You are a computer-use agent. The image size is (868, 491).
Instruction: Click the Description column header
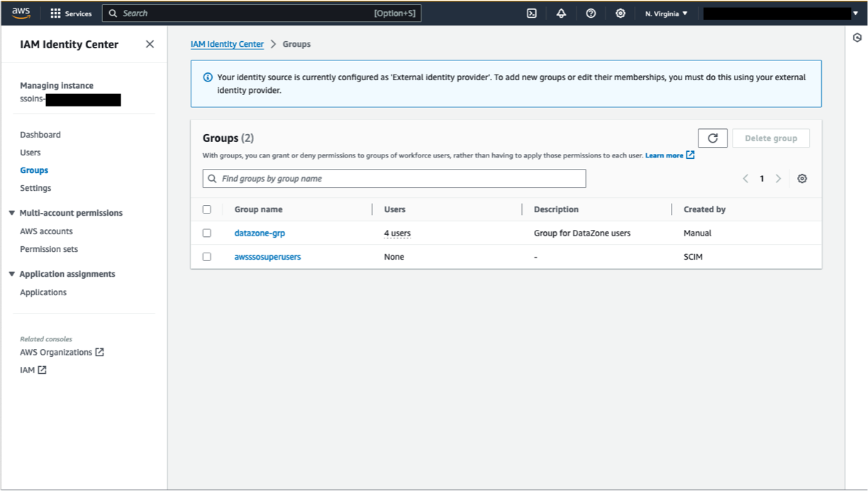(x=556, y=209)
